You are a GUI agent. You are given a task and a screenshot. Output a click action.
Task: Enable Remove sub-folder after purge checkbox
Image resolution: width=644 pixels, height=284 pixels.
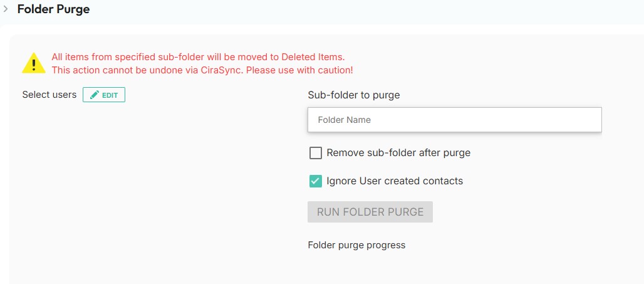(x=316, y=154)
